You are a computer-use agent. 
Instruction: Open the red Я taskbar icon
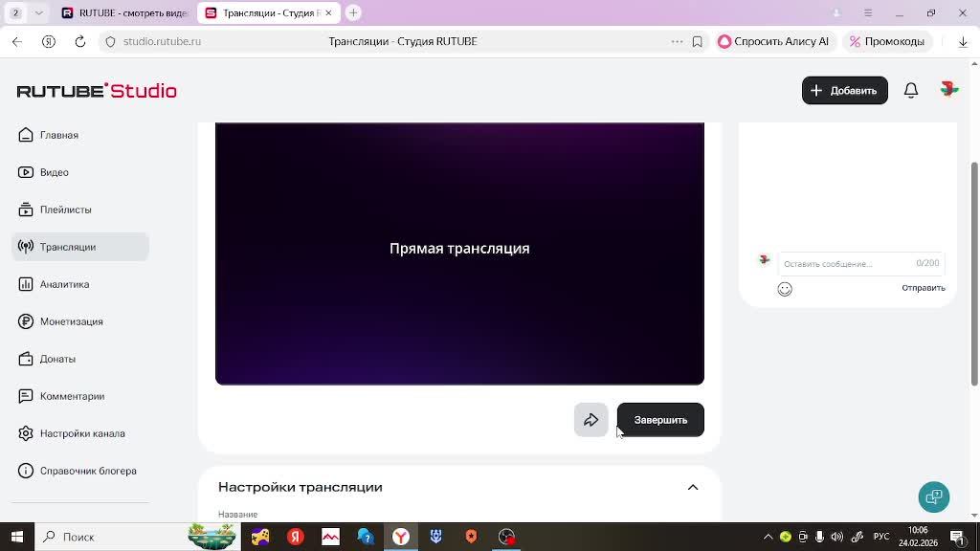tap(296, 537)
